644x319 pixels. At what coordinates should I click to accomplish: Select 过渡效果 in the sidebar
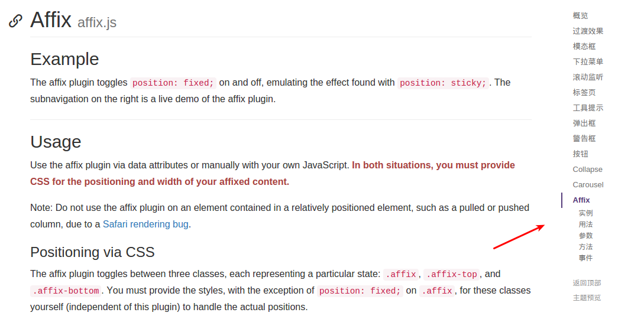[x=588, y=31]
